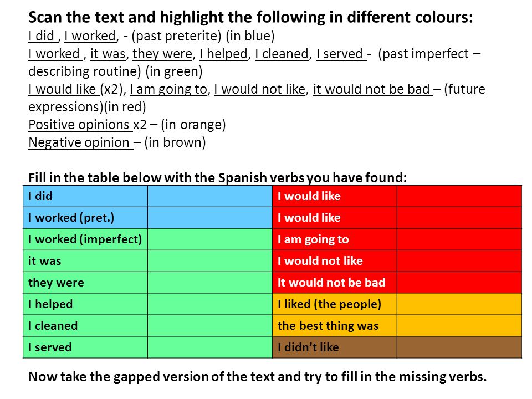Select the blank green cell for 'I served'

click(210, 347)
